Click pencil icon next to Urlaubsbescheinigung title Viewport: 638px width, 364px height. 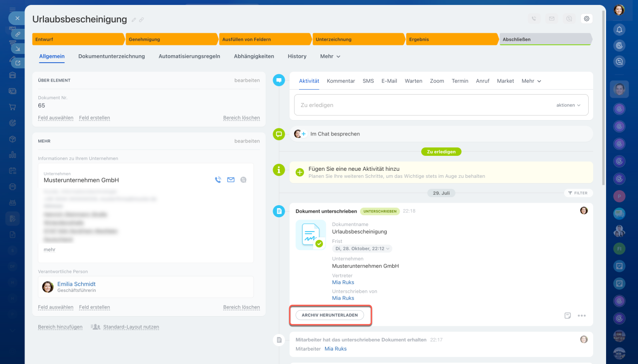pyautogui.click(x=134, y=20)
